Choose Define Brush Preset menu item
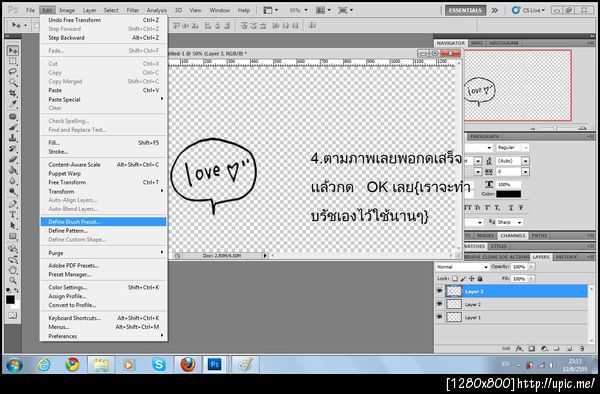 103,221
